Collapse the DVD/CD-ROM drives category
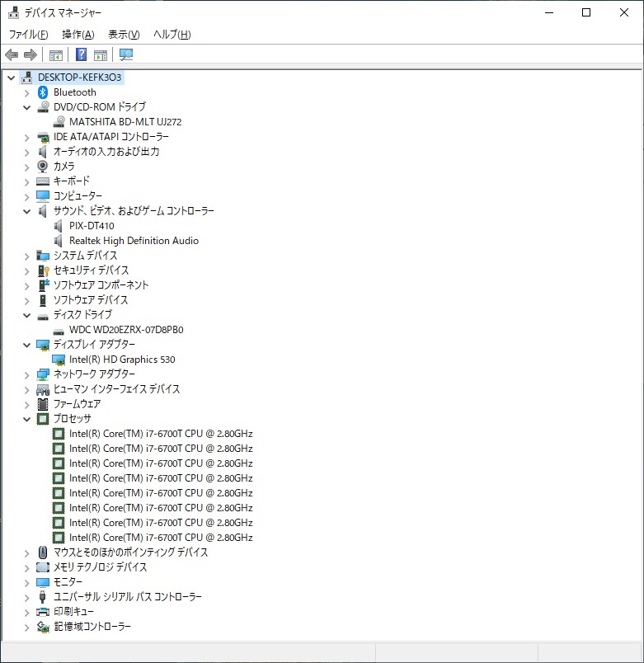Screen dimensions: 644x663 27,108
